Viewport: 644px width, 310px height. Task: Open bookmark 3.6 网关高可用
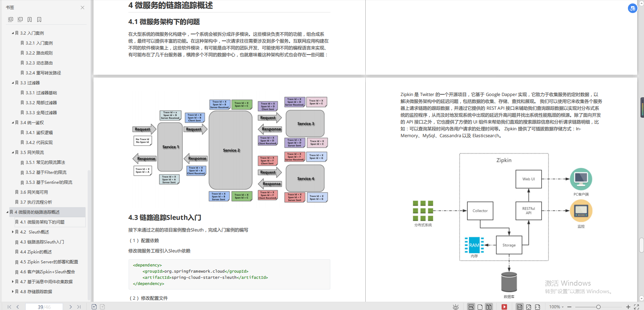point(34,192)
